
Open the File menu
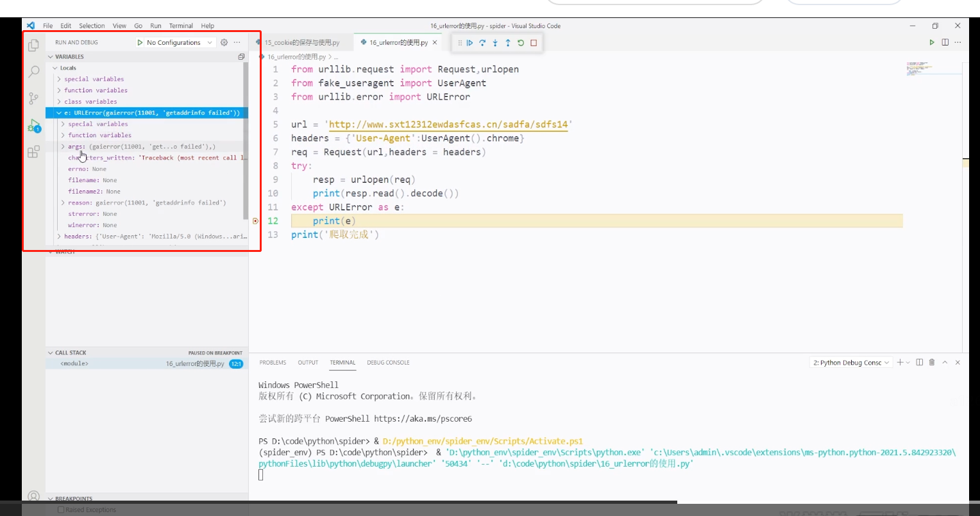click(x=48, y=26)
